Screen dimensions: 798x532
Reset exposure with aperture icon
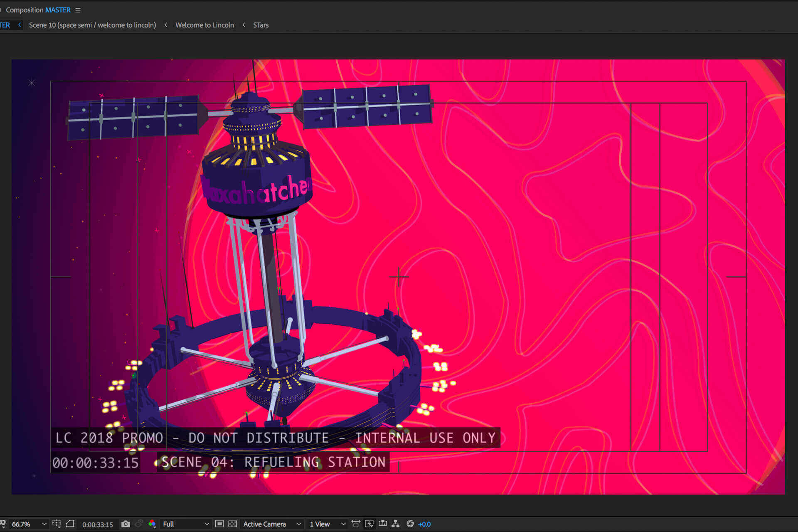coord(410,524)
